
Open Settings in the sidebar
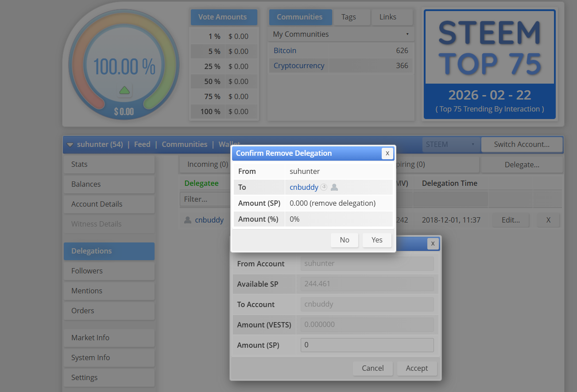[109, 377]
